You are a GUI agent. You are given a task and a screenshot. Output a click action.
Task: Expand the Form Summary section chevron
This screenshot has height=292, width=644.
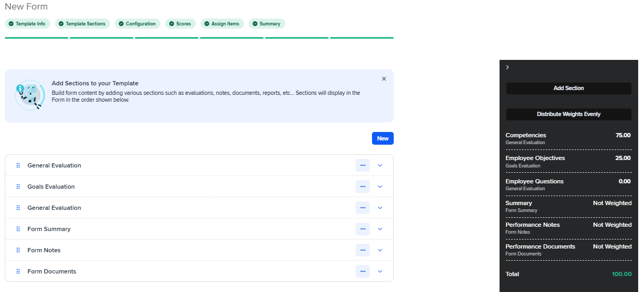click(380, 229)
